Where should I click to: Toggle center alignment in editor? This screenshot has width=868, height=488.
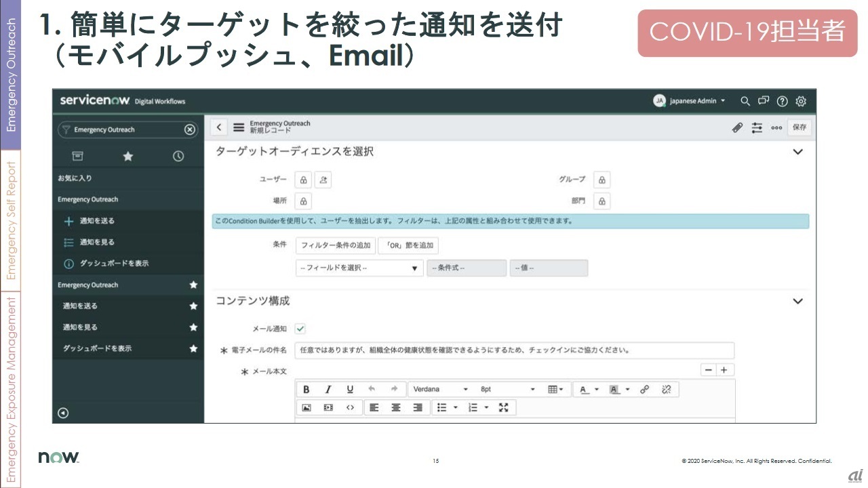[x=396, y=407]
